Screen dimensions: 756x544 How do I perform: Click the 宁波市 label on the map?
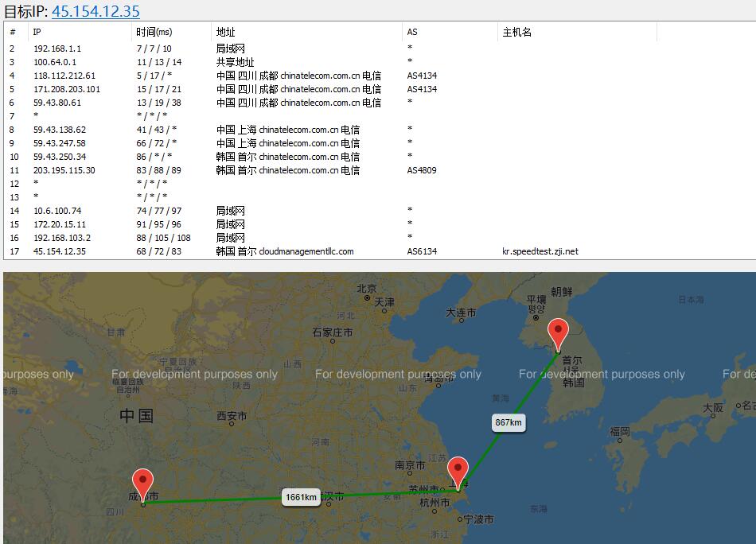coord(478,519)
